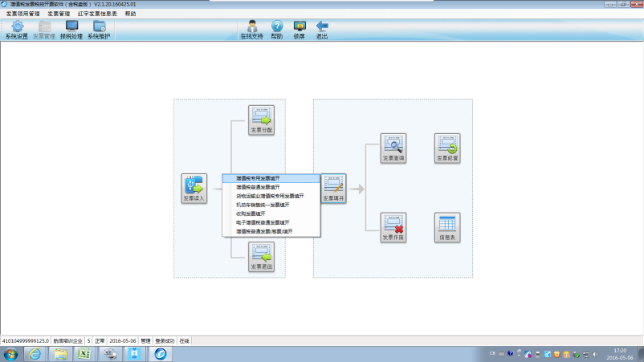This screenshot has width=644, height=362.
Task: Open 系统维护 toolbar icon
Action: click(x=99, y=30)
